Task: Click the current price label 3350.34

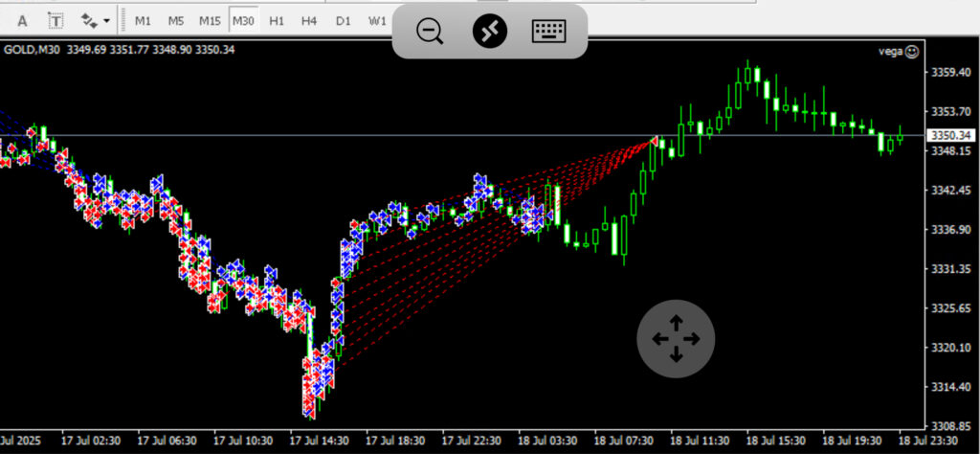Action: click(x=951, y=135)
